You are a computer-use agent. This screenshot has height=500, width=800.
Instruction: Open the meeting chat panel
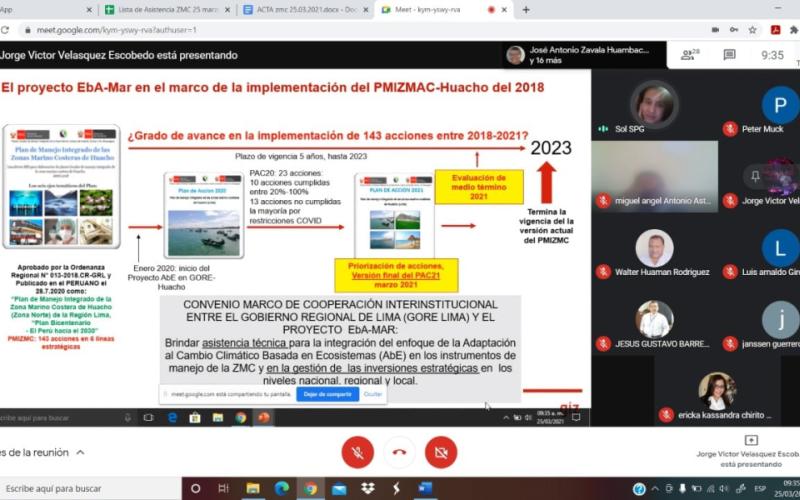coord(729,54)
